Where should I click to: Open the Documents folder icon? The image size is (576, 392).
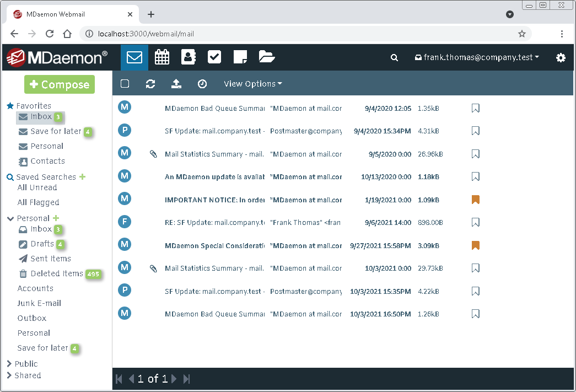tap(266, 57)
